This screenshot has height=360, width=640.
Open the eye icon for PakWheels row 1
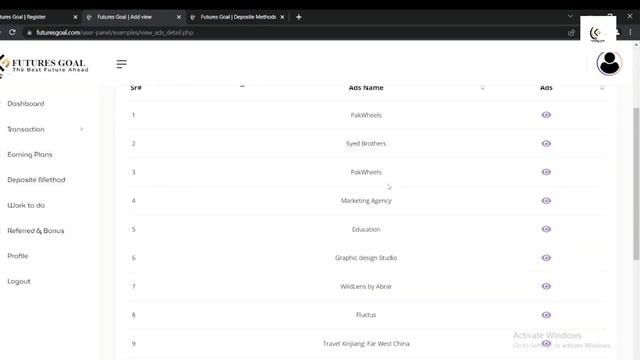546,115
